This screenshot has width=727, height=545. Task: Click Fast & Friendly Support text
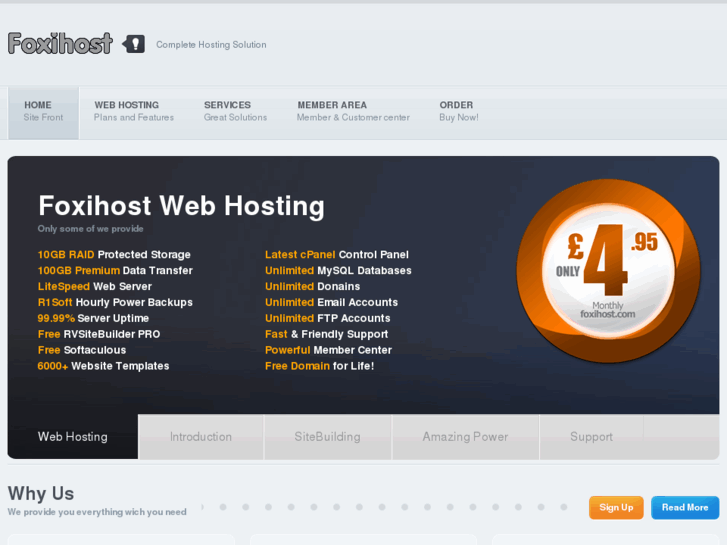click(x=326, y=334)
